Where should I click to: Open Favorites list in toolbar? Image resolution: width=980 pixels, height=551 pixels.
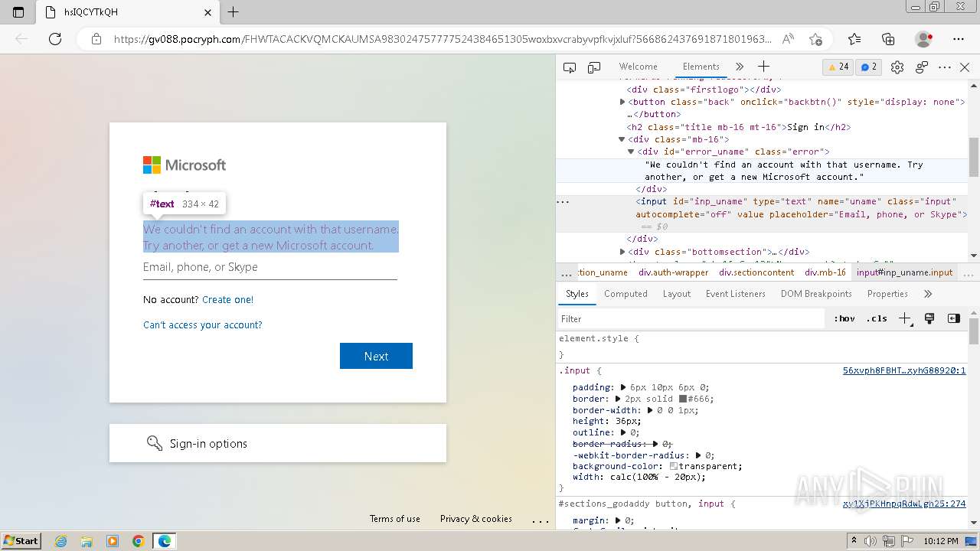(854, 39)
